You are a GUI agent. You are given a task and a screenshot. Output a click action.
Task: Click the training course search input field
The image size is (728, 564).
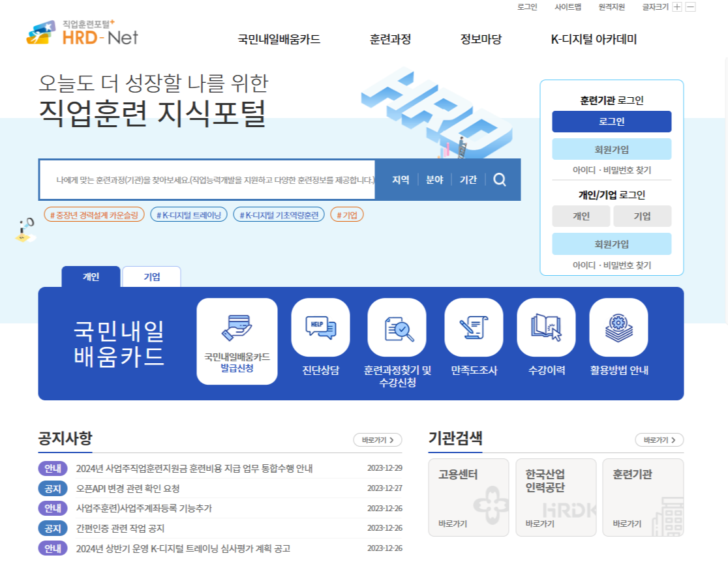click(x=207, y=180)
